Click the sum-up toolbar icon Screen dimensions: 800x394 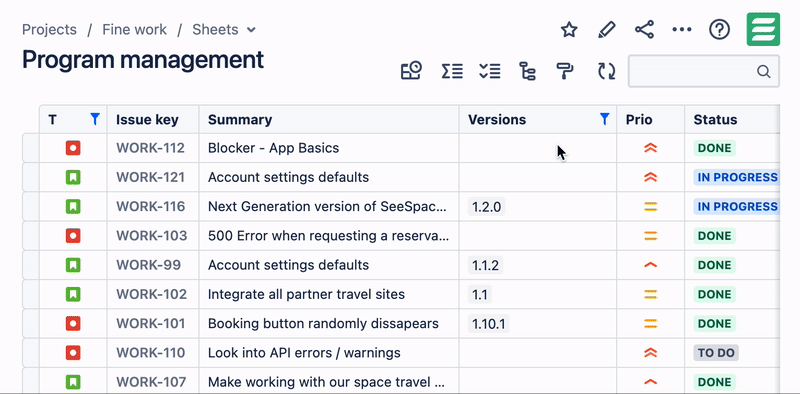(x=452, y=71)
